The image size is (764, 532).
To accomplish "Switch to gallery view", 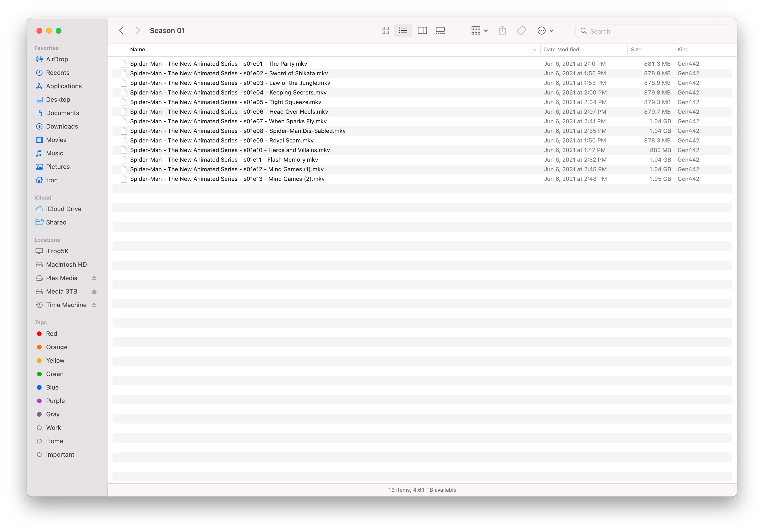I will coord(440,31).
